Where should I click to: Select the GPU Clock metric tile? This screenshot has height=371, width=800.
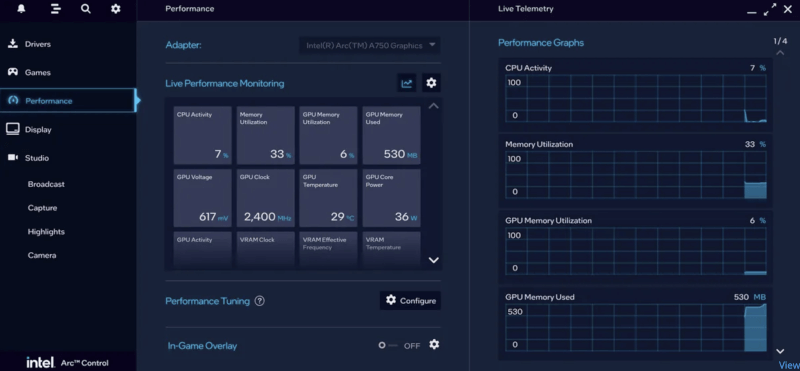point(266,198)
